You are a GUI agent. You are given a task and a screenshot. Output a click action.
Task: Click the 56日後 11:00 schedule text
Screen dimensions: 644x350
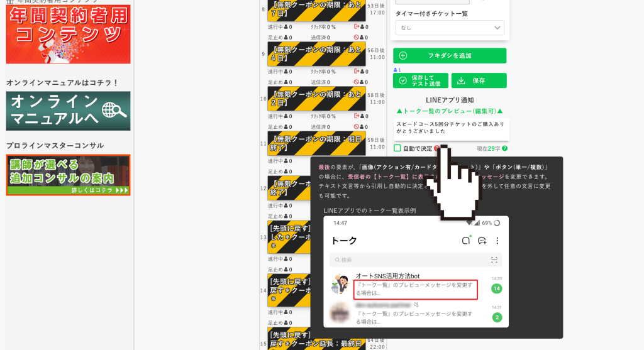(x=376, y=54)
